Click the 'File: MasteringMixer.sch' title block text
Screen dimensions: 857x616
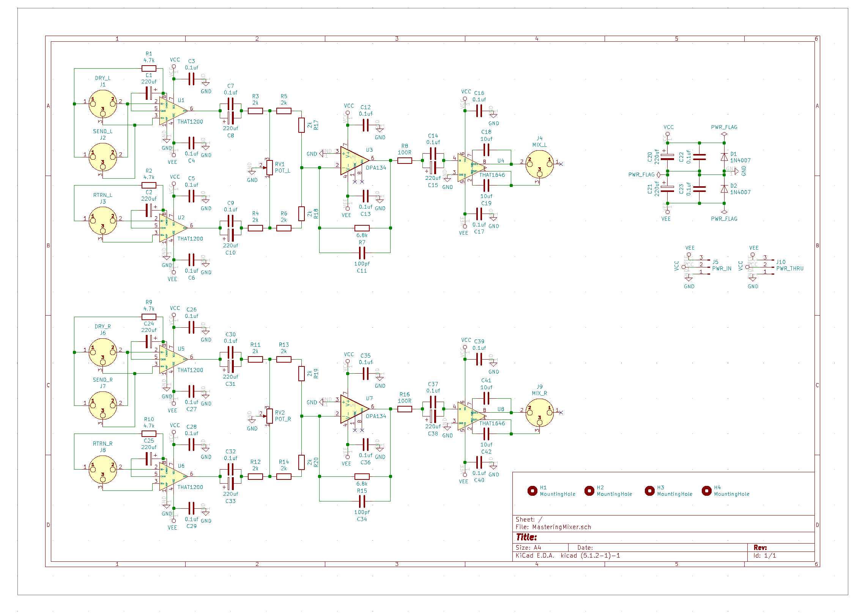(x=553, y=527)
